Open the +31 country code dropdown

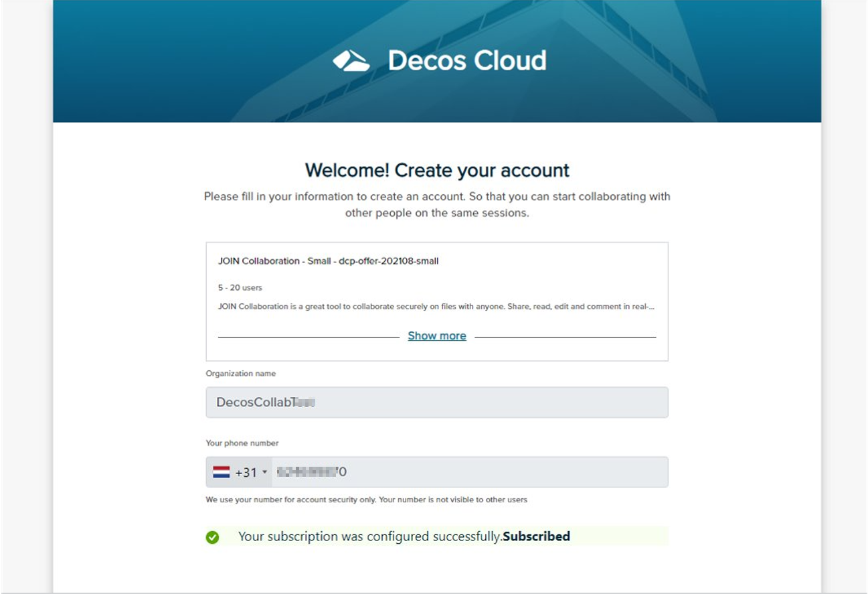pyautogui.click(x=240, y=472)
